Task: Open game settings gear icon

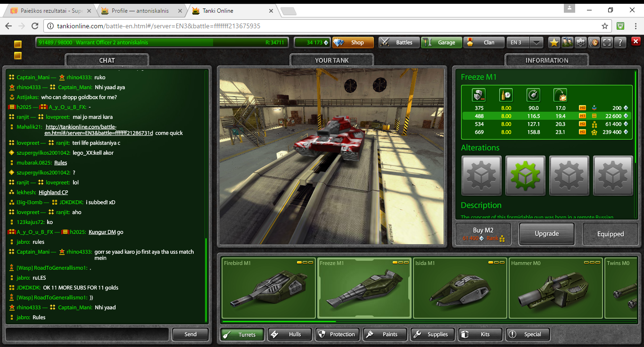Action: (581, 42)
